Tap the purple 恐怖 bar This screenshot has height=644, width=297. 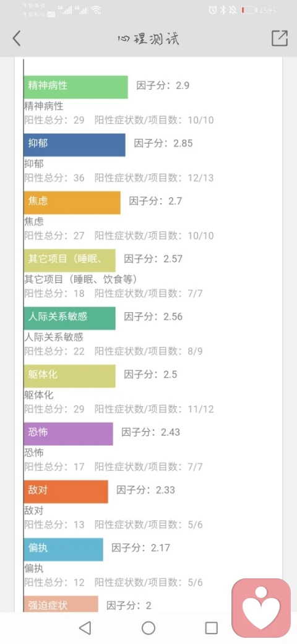point(68,433)
